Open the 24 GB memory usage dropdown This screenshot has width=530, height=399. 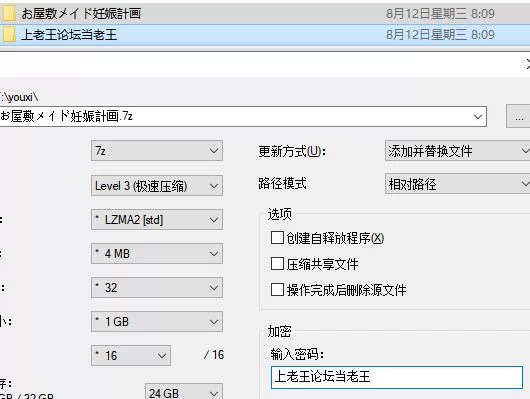click(x=184, y=392)
